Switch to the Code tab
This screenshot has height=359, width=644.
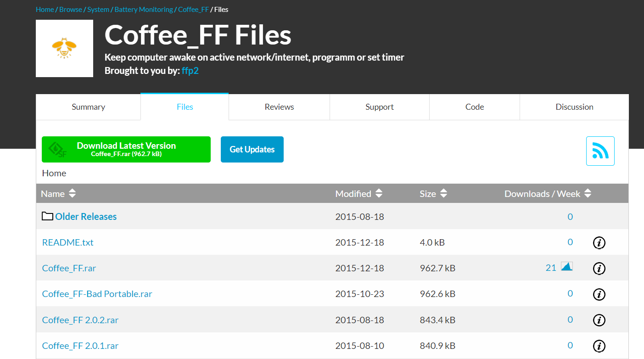[x=474, y=107]
